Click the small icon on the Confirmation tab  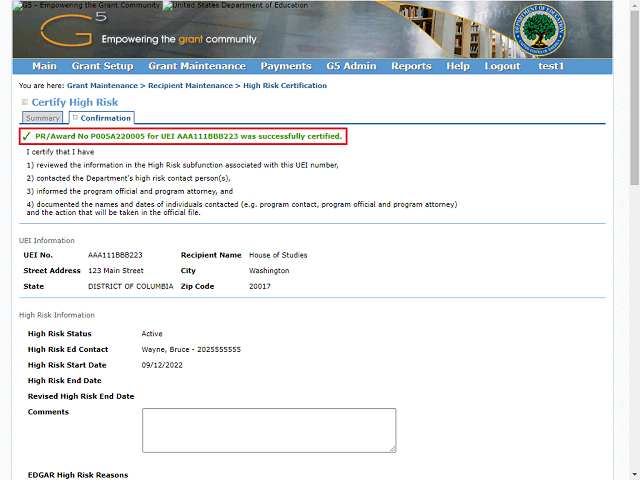click(x=75, y=118)
